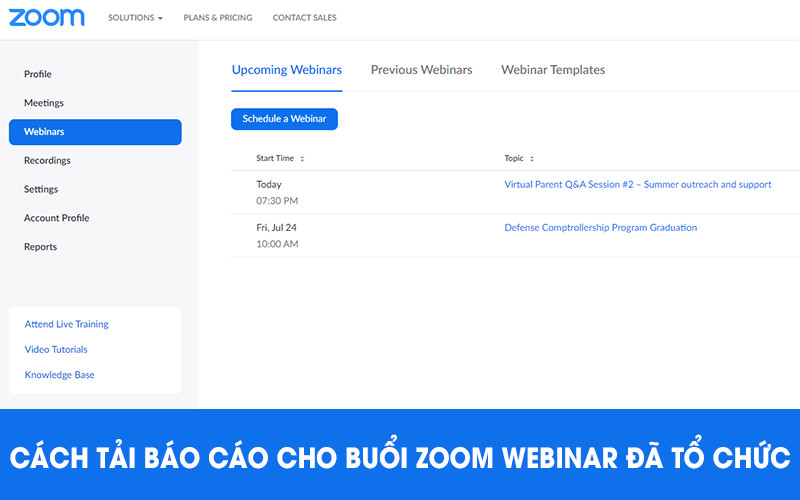Switch to Previous Webinars tab

click(x=421, y=70)
